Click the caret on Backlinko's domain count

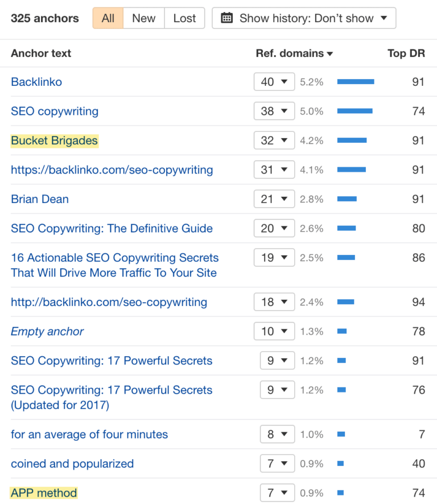coord(285,81)
